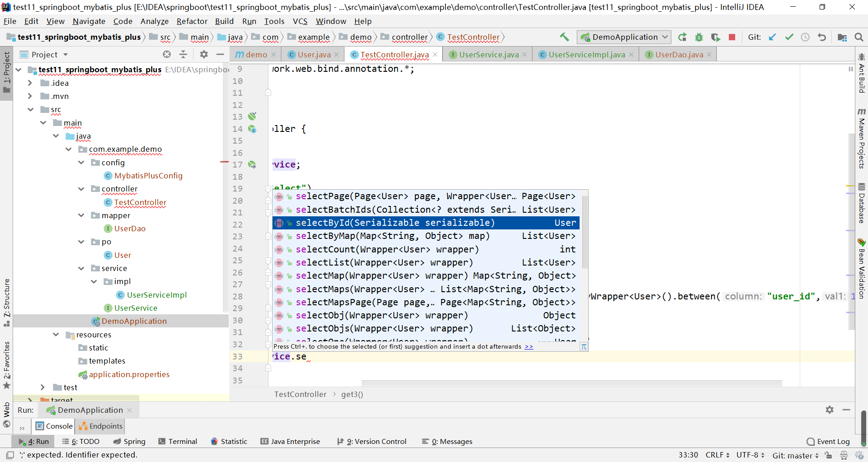Screen dimensions: 868x462
Task: Click the gutter bean icon on line 13
Action: click(252, 117)
